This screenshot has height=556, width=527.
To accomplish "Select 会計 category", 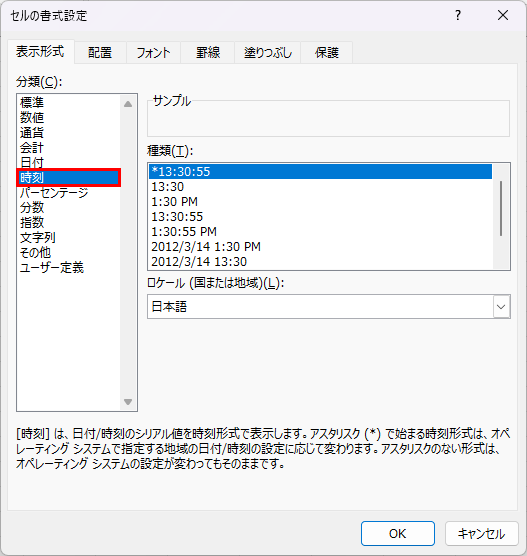I will [69, 148].
